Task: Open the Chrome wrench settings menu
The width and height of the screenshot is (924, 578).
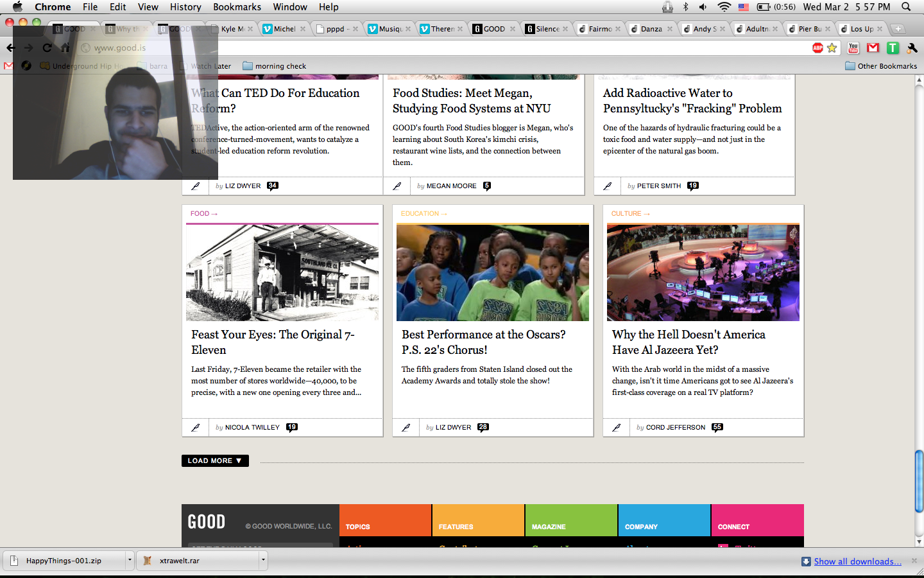Action: click(912, 48)
